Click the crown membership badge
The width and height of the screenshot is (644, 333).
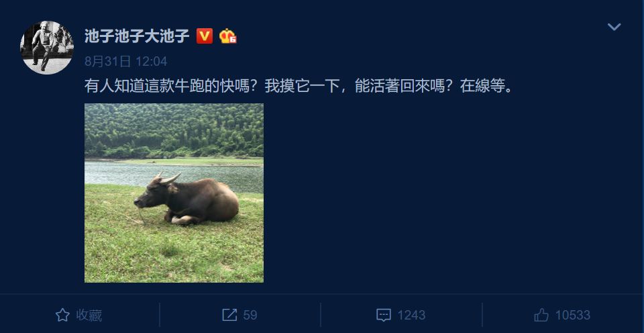(x=227, y=36)
